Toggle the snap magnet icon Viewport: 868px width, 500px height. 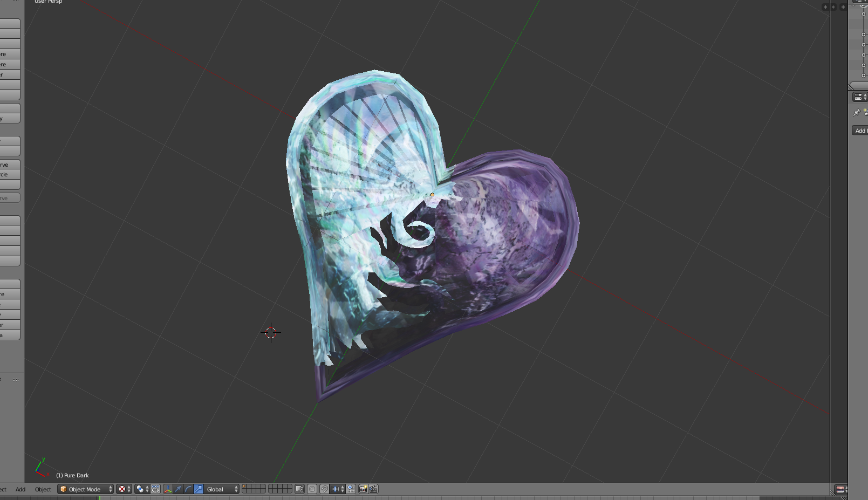coord(324,489)
